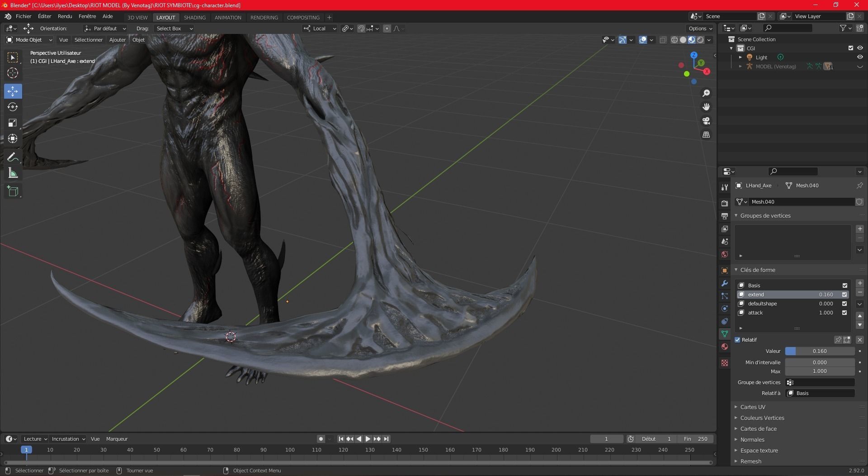This screenshot has height=476, width=868.
Task: Open the Lecture playback menu
Action: (35, 439)
